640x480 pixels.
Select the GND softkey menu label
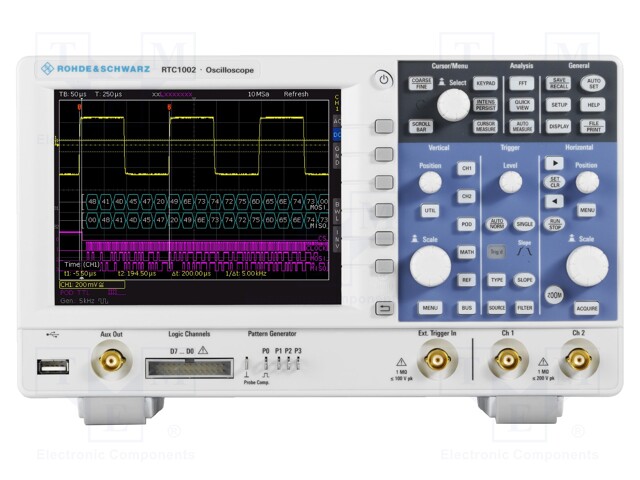[x=336, y=155]
